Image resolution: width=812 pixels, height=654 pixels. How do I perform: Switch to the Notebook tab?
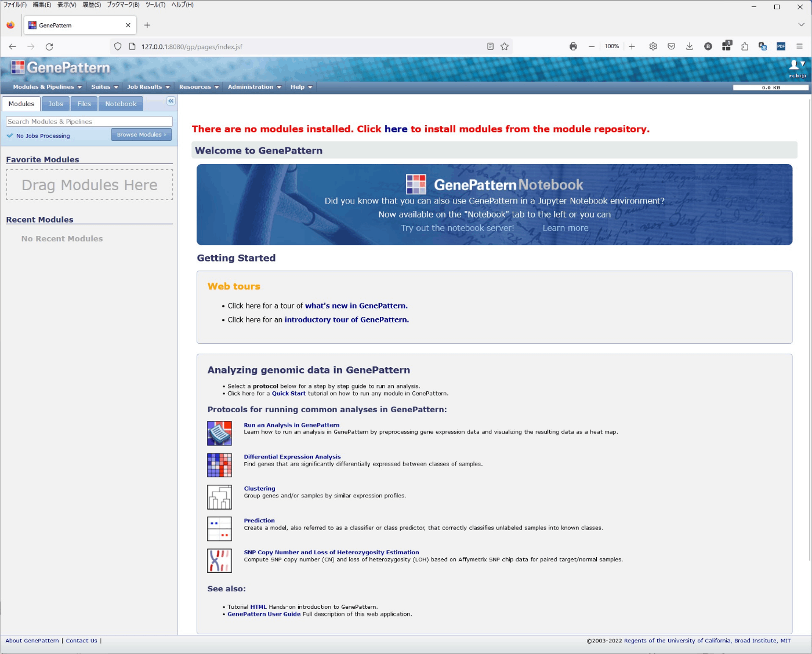[121, 104]
